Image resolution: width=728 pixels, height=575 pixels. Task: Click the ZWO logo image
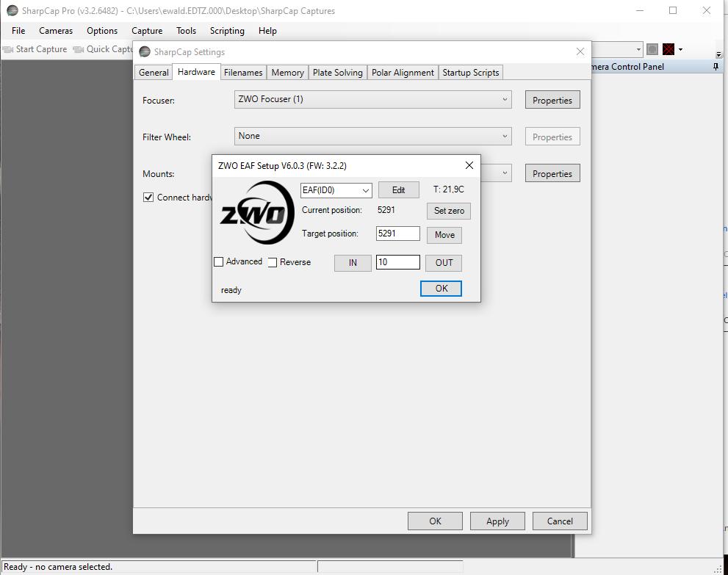pos(257,213)
